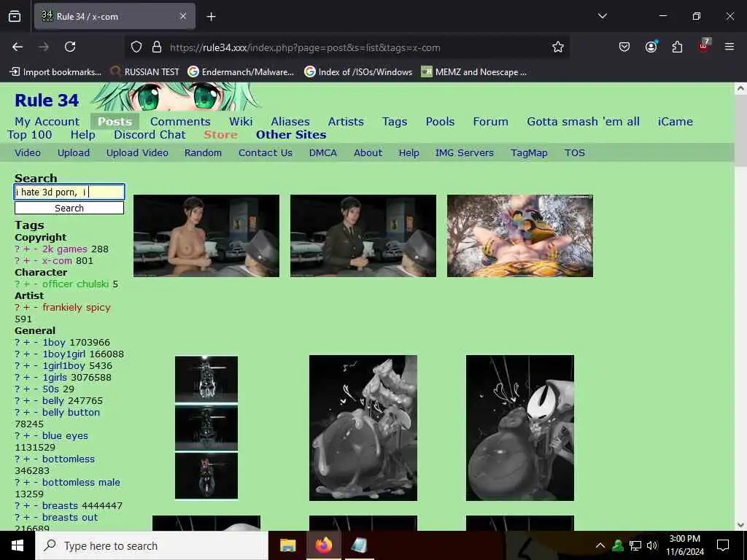Click the Rule 34 site logo

pyautogui.click(x=47, y=101)
